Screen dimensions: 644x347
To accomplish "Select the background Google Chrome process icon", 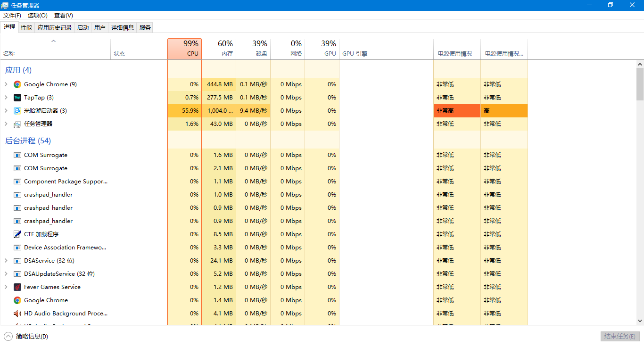I will pyautogui.click(x=17, y=300).
